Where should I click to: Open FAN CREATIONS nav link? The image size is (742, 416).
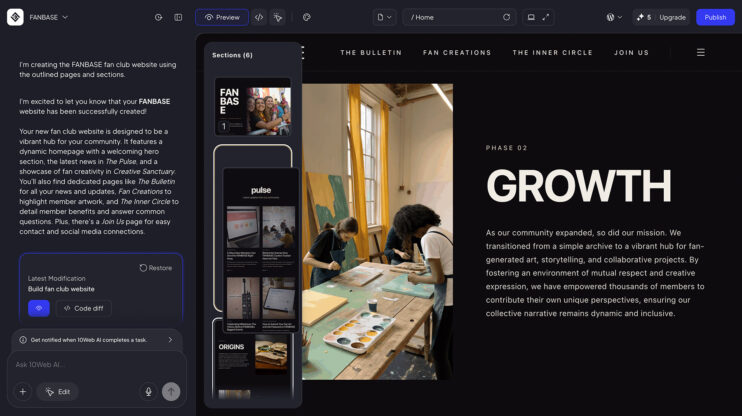pos(457,53)
